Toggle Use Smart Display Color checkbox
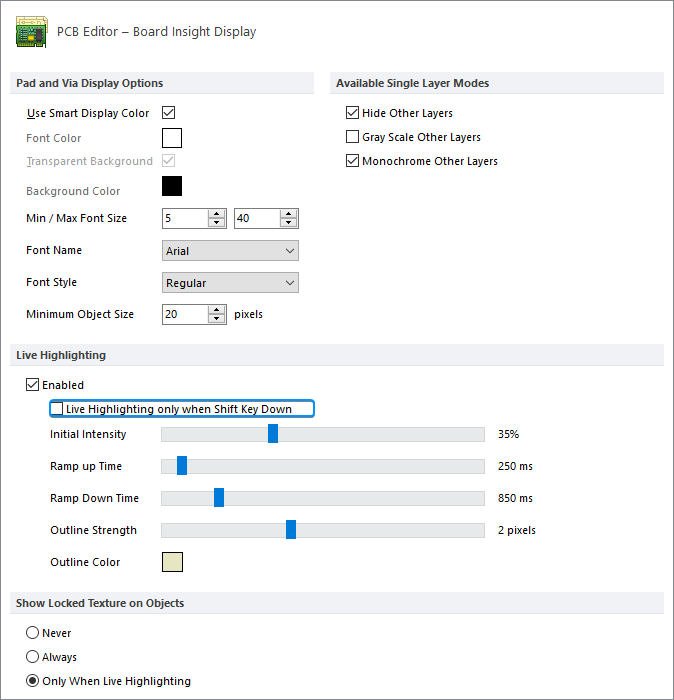 [x=168, y=112]
